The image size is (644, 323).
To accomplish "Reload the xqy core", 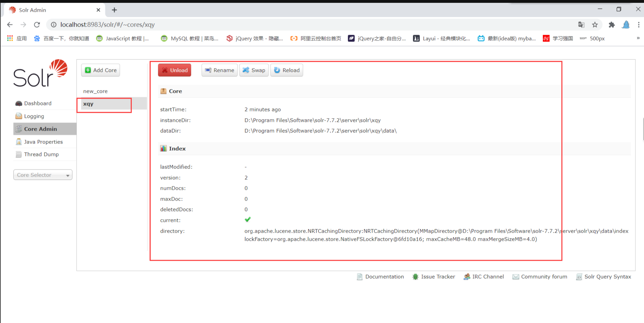I will (x=286, y=70).
